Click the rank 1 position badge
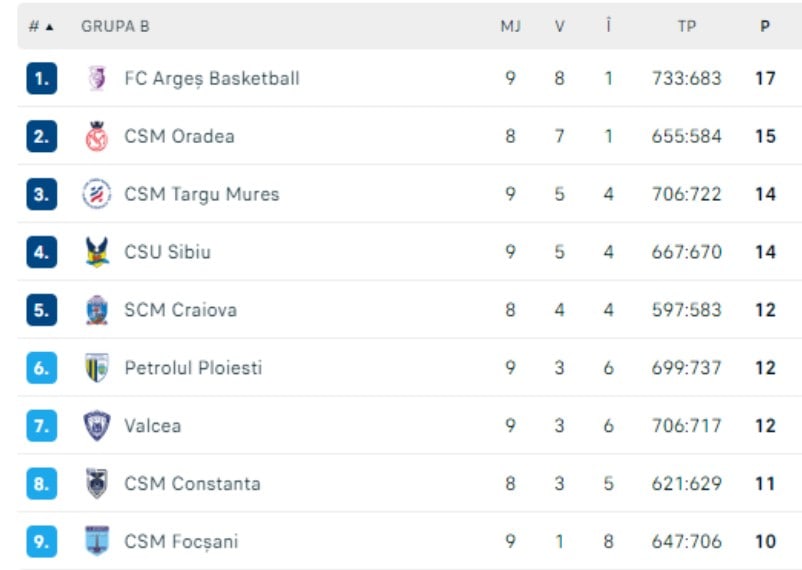The width and height of the screenshot is (802, 570). (41, 78)
